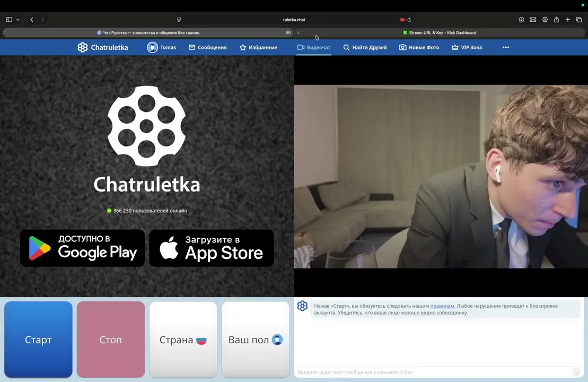
Task: Open the gear settings toolbar icon
Action: [545, 20]
